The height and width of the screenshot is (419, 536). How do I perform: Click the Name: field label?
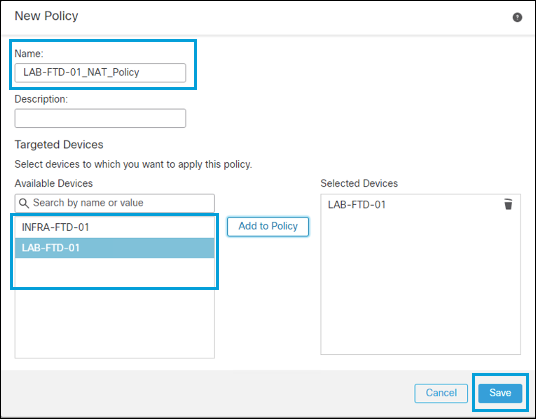[x=29, y=54]
